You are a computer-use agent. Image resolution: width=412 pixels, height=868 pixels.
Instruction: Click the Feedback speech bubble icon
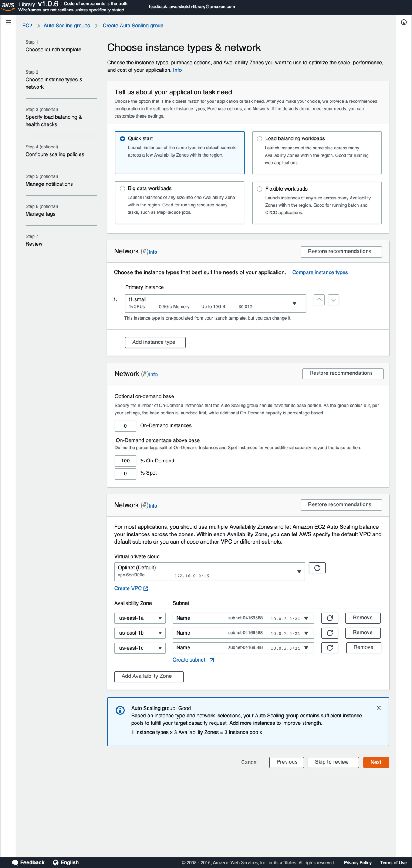point(15,862)
